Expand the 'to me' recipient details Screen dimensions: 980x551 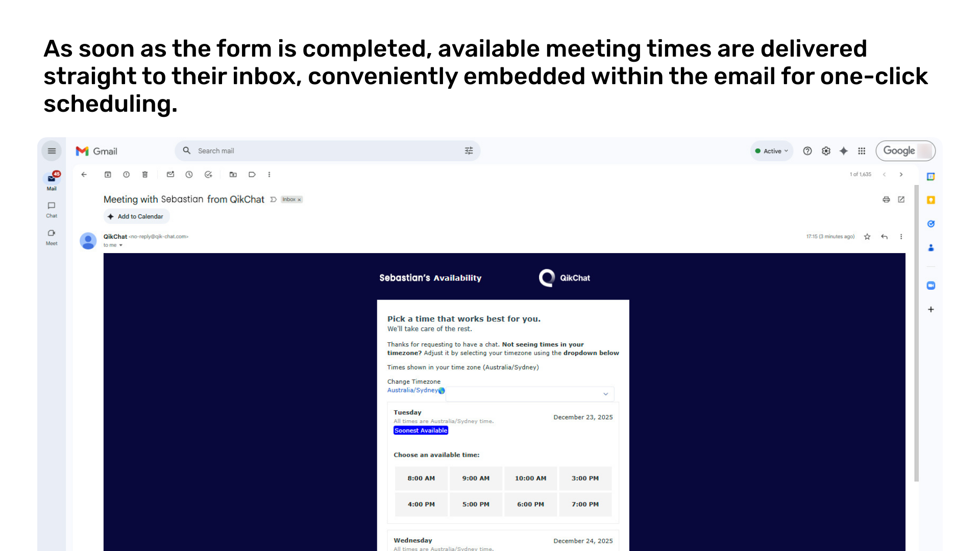(121, 245)
